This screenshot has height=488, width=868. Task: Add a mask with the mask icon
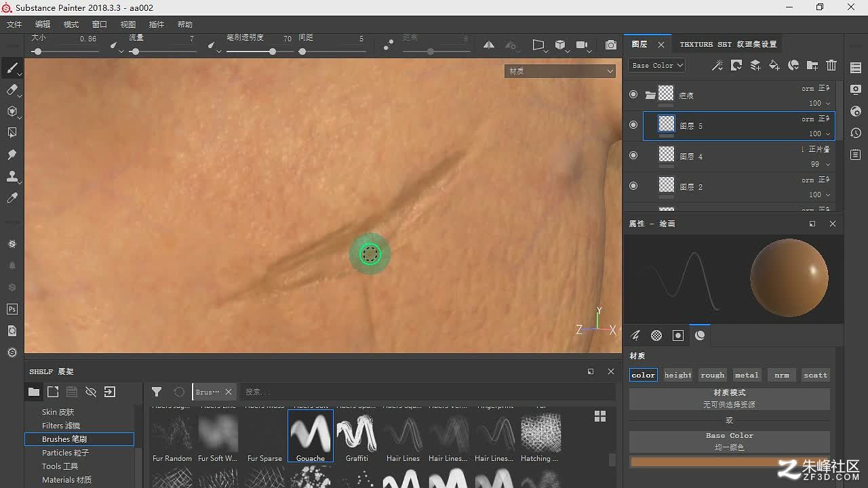point(736,65)
